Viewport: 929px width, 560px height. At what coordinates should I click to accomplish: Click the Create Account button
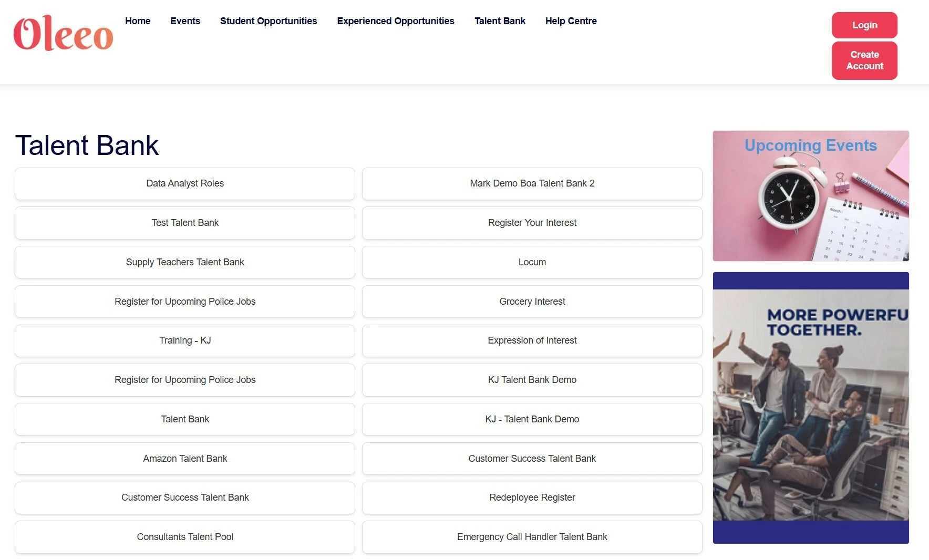pyautogui.click(x=864, y=60)
